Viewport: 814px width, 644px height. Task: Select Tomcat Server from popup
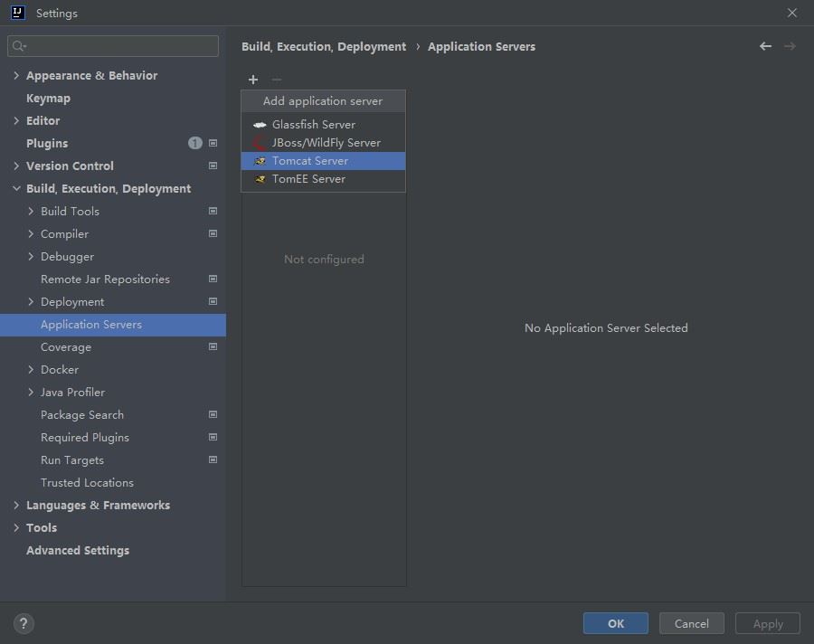[x=310, y=161]
